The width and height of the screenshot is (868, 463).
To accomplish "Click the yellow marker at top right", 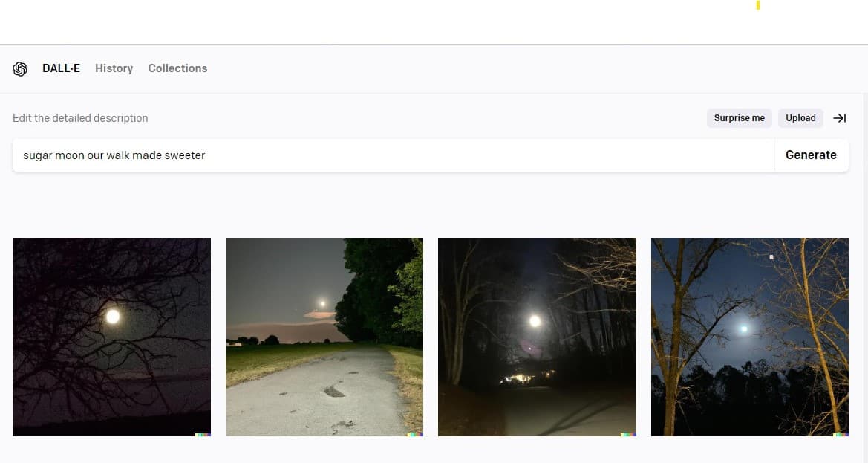I will tap(758, 5).
